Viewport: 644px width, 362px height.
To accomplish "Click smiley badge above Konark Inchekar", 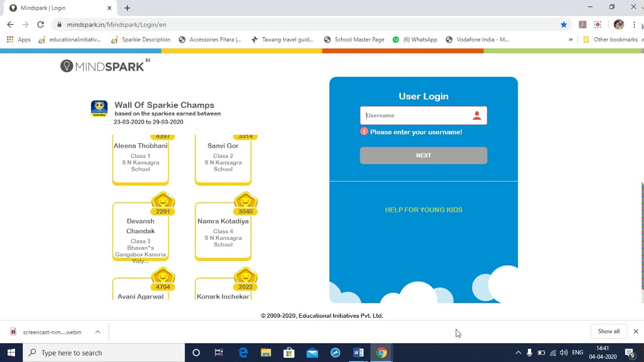I will point(246,277).
